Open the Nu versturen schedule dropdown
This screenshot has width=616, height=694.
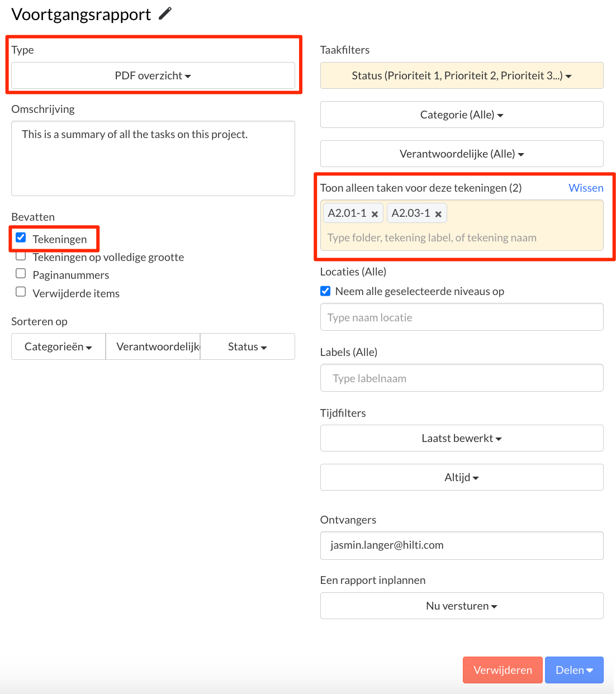point(462,606)
